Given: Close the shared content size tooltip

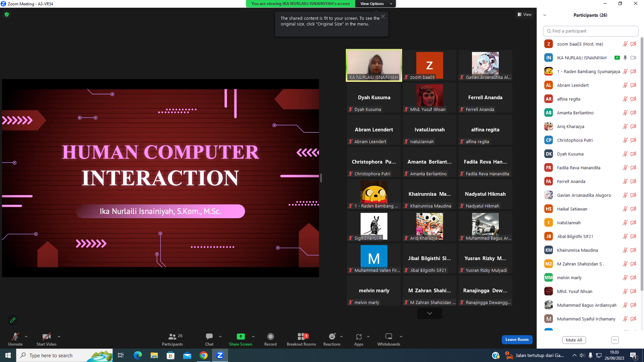Looking at the screenshot, I should click(x=383, y=16).
